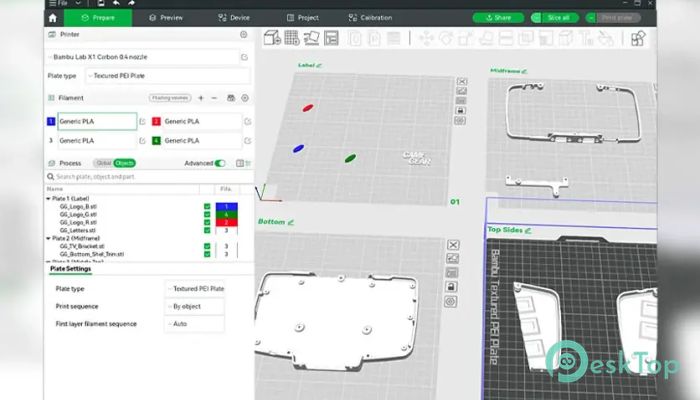
Task: Click the Redo arrow icon
Action: coord(131,3)
